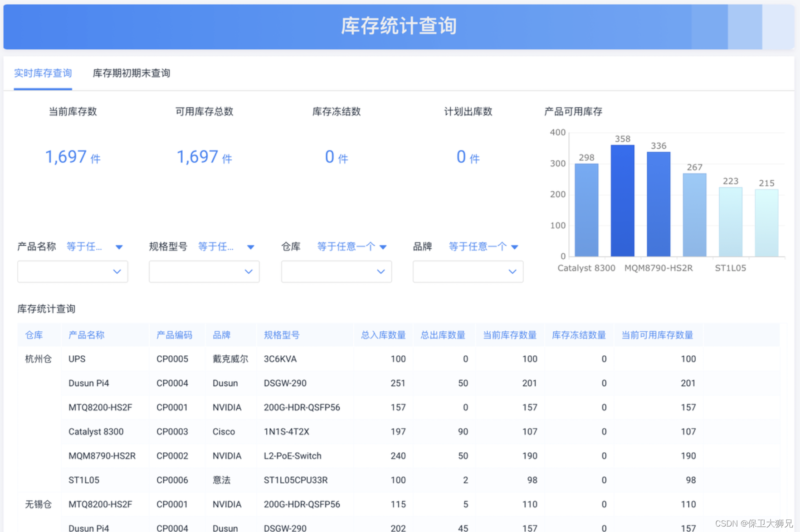This screenshot has width=800, height=532.
Task: Click chevron in 品牌 value box
Action: (512, 271)
